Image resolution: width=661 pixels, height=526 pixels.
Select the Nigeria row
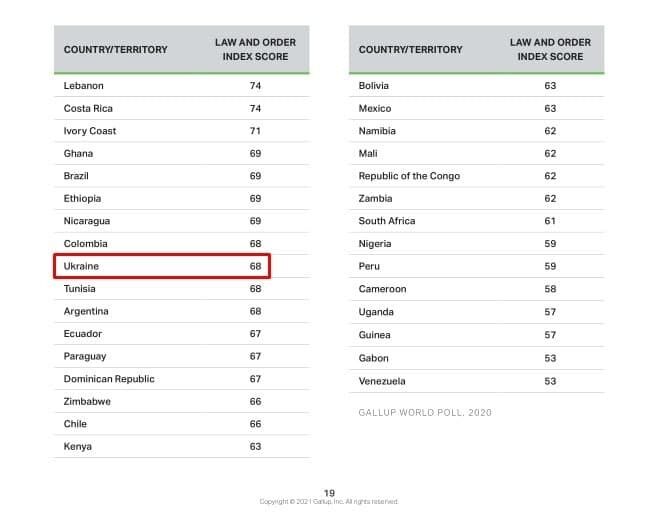(x=476, y=244)
